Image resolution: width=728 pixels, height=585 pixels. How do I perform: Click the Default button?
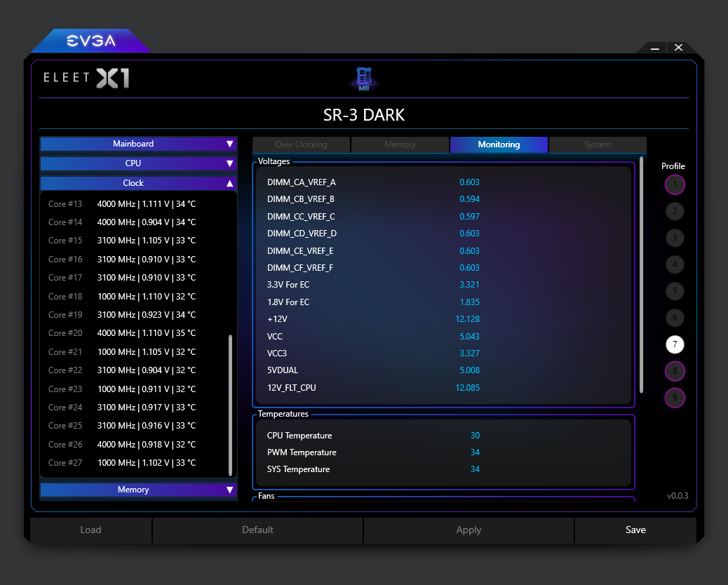[x=257, y=530]
